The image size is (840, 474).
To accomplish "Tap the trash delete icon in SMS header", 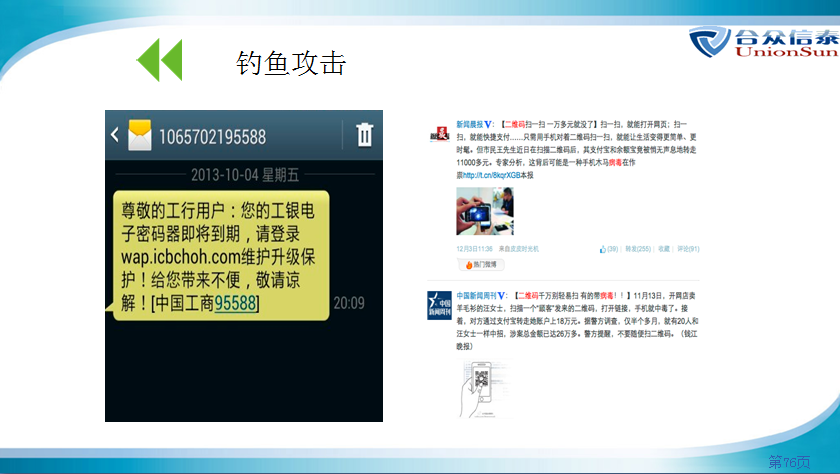I will coord(364,134).
